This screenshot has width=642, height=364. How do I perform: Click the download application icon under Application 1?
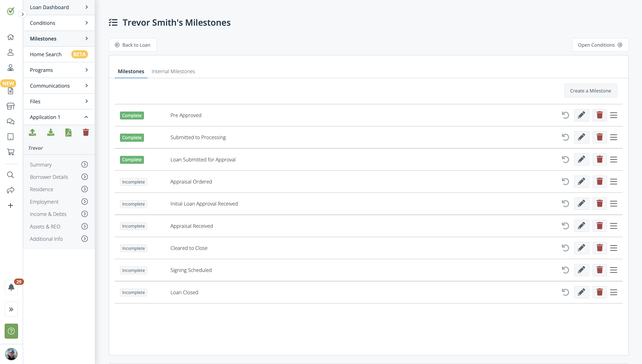(51, 133)
